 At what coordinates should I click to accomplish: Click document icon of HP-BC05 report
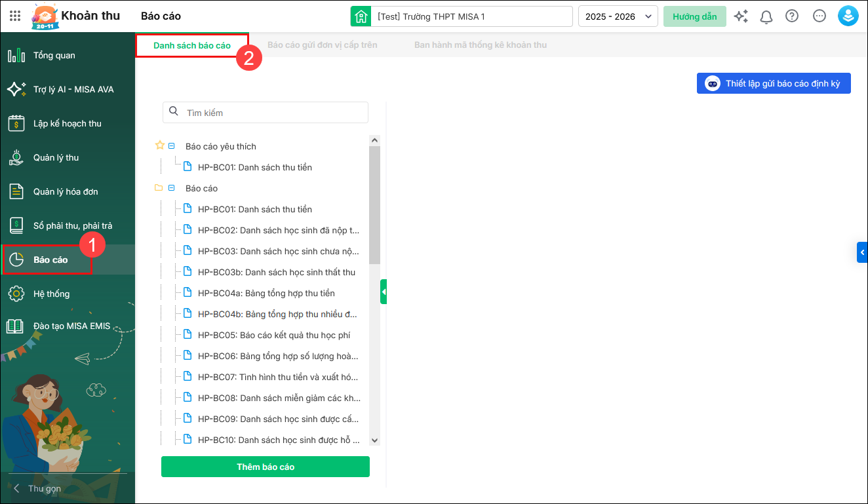187,334
